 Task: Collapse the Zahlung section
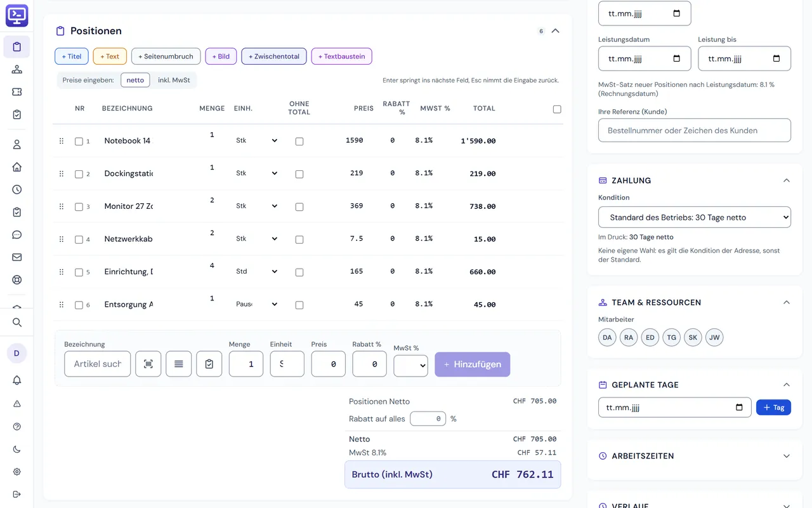coord(787,180)
